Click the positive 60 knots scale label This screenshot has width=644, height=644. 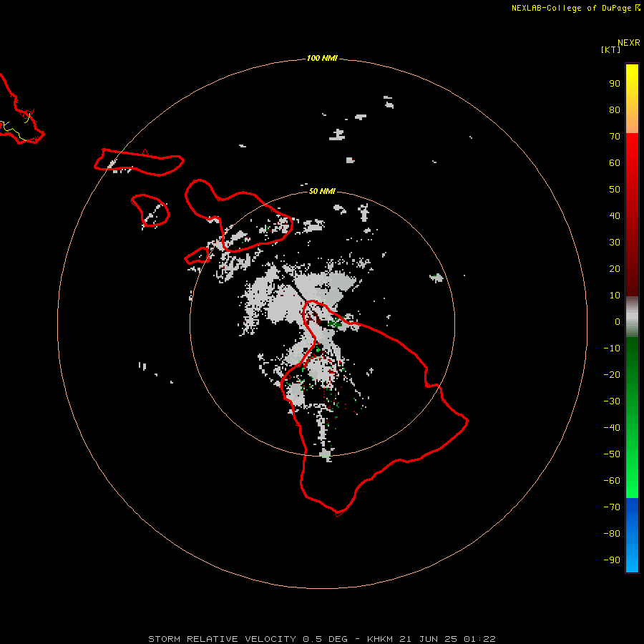(x=615, y=163)
